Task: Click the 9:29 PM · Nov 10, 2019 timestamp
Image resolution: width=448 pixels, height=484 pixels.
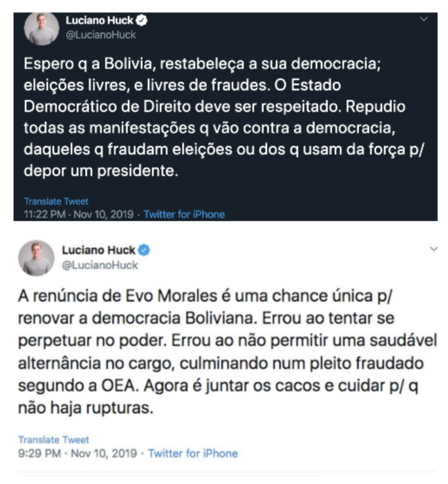Action: 78,454
